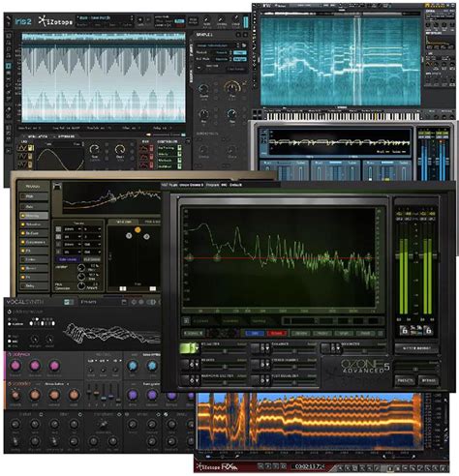459x476 pixels.
Task: Switch to the second tab above the Nectar harmony pad
Action: tap(150, 222)
